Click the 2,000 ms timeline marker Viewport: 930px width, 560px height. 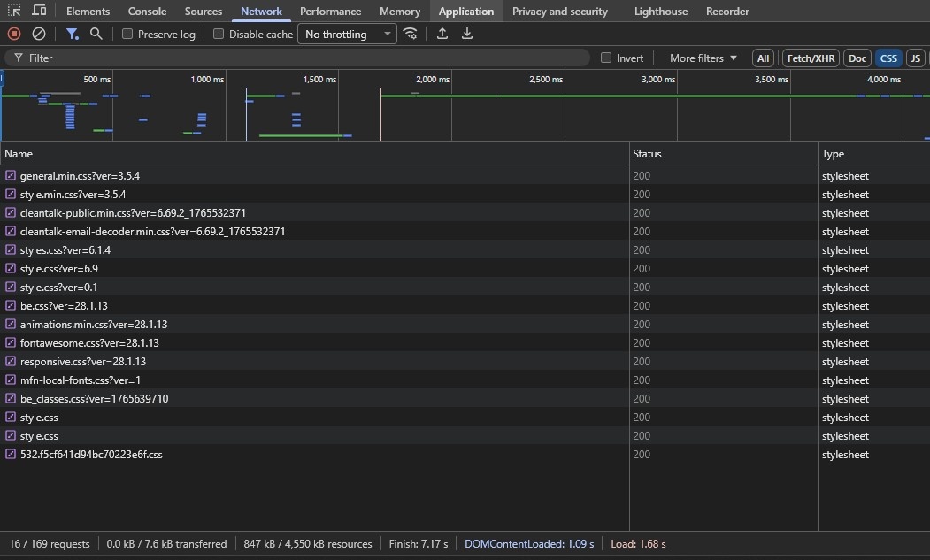(433, 79)
